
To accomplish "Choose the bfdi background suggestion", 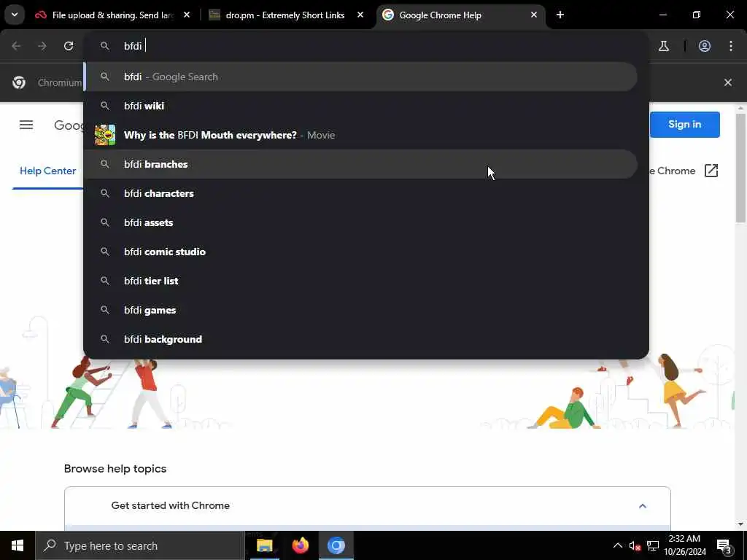I will 360,339.
